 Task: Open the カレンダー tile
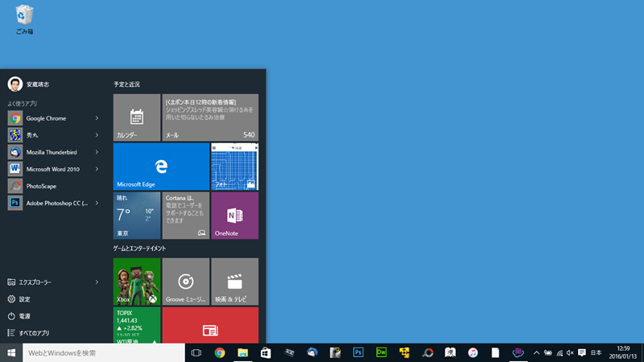(137, 117)
